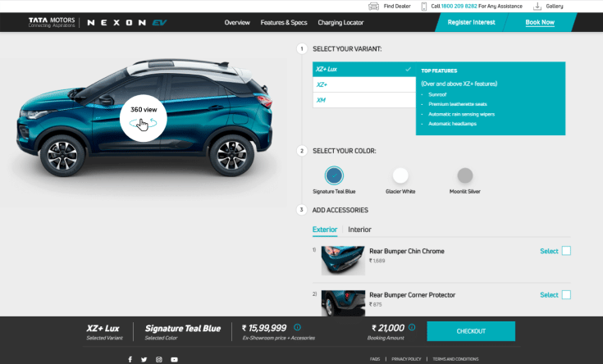
Task: Click the ₹15,99,999 ex-showroom price
Action: coord(264,328)
